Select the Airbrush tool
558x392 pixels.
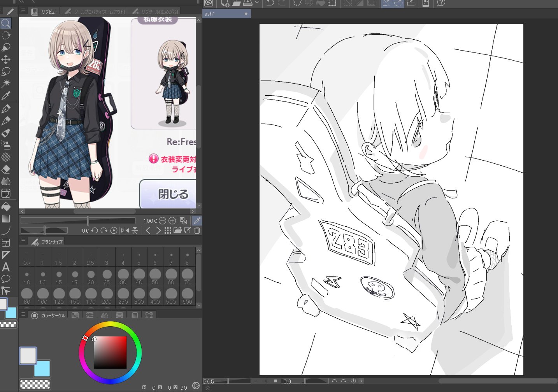pos(6,145)
